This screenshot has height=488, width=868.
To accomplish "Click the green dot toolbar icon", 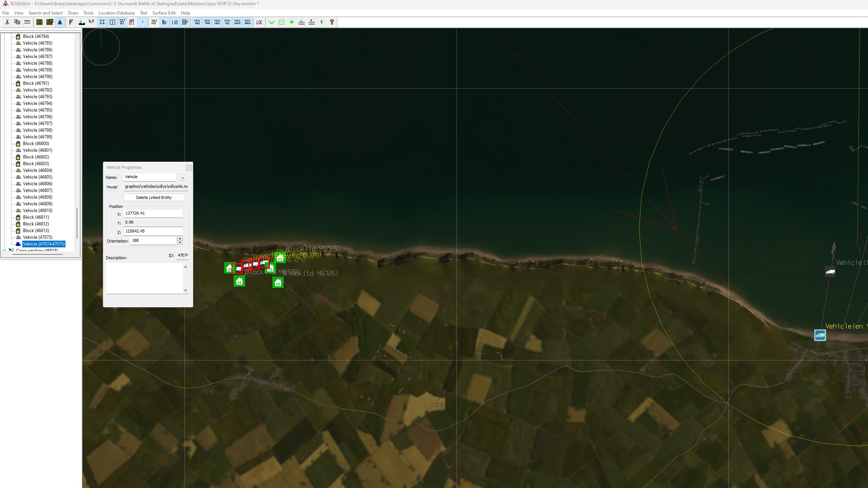I will click(x=292, y=22).
